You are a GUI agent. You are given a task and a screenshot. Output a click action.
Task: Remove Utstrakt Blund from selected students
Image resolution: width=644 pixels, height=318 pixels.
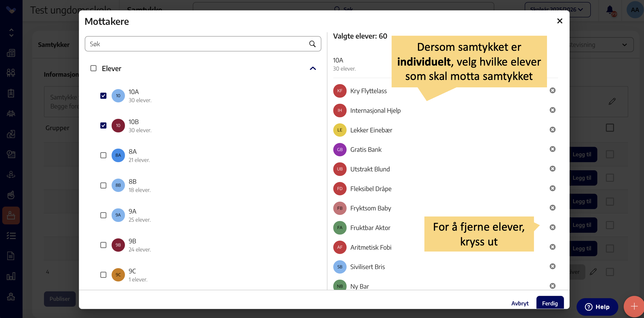(553, 169)
